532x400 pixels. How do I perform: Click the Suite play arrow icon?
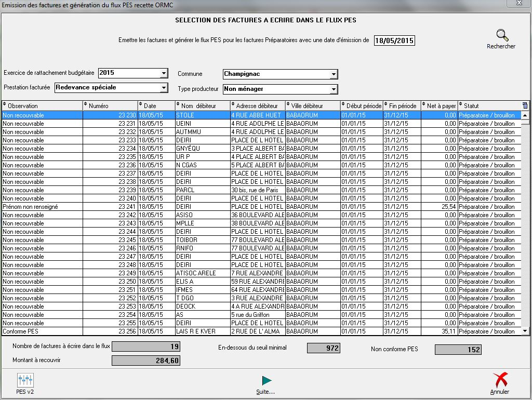click(266, 380)
